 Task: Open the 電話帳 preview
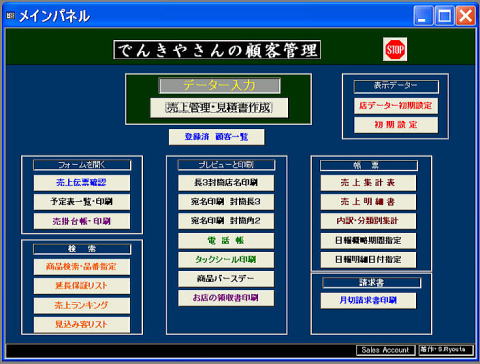226,240
